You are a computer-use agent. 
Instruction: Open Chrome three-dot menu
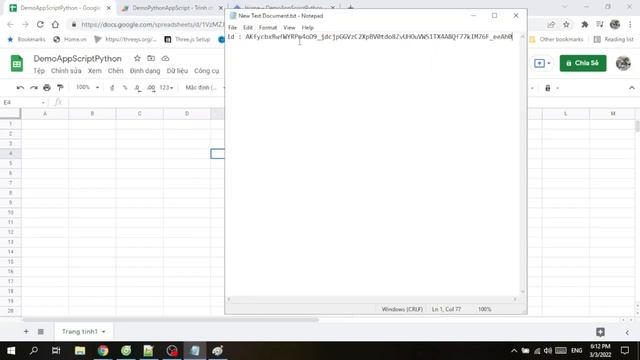coord(631,24)
